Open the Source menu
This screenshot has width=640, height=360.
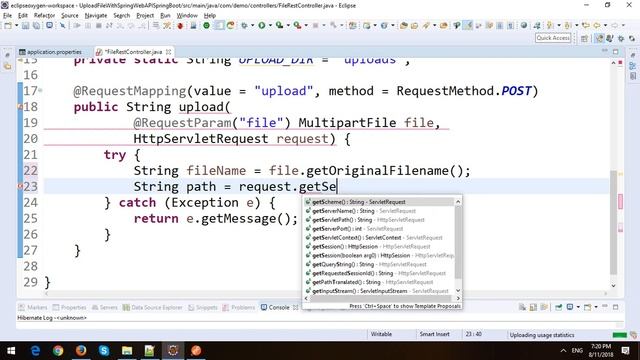(70, 16)
